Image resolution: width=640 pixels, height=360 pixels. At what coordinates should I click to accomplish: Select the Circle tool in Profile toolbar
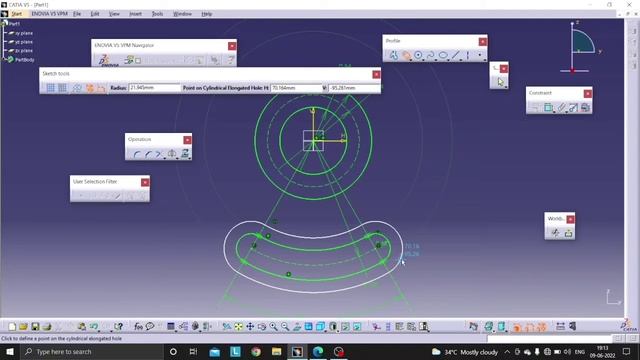pos(418,55)
